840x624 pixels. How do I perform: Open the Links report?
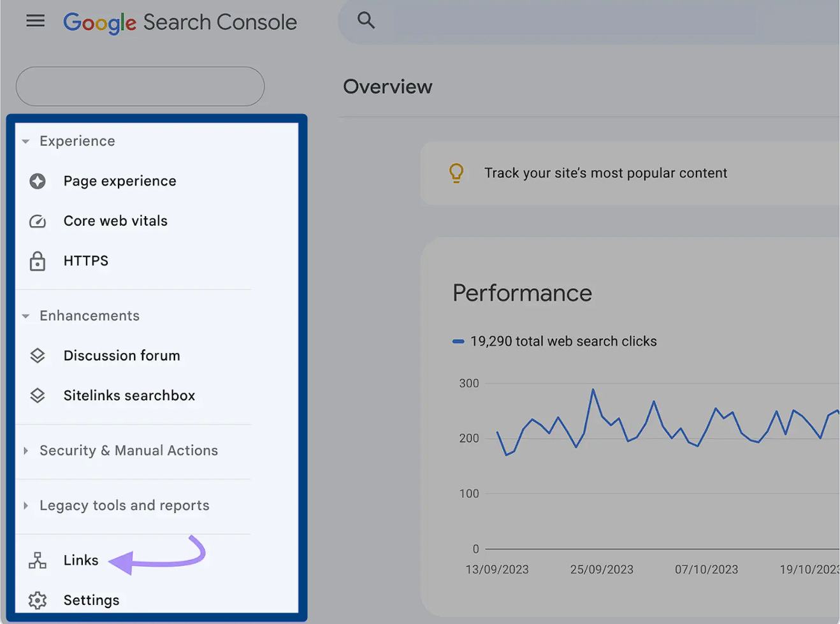click(81, 560)
